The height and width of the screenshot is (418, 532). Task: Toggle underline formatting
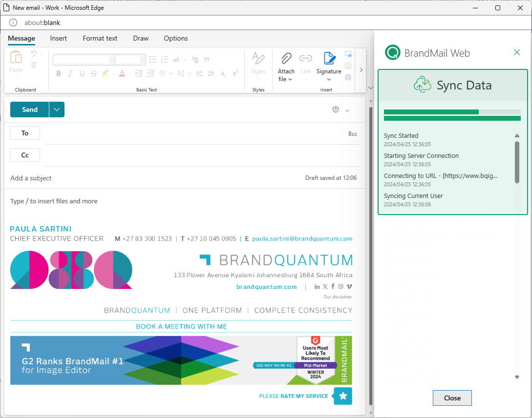82,73
